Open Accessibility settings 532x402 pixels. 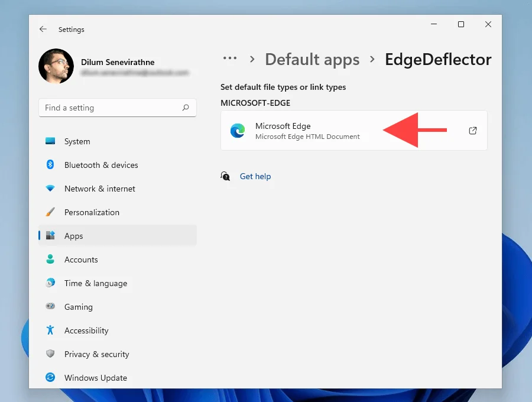pos(118,330)
